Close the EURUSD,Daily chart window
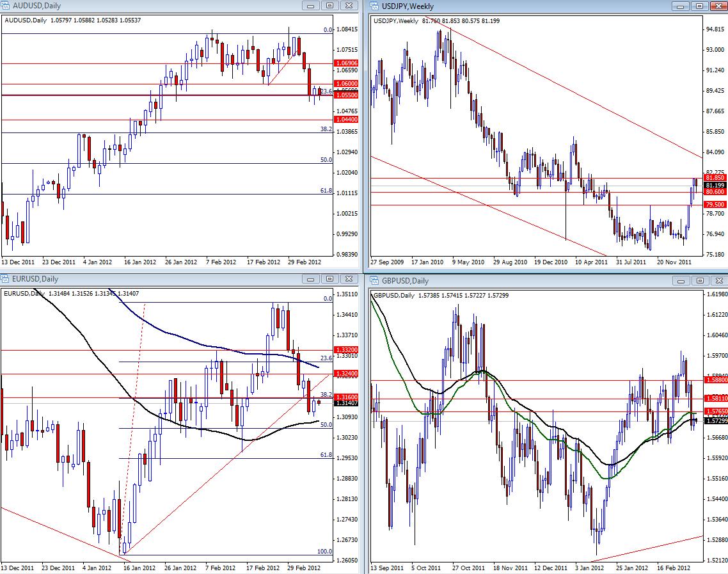This screenshot has height=574, width=728. click(x=349, y=278)
